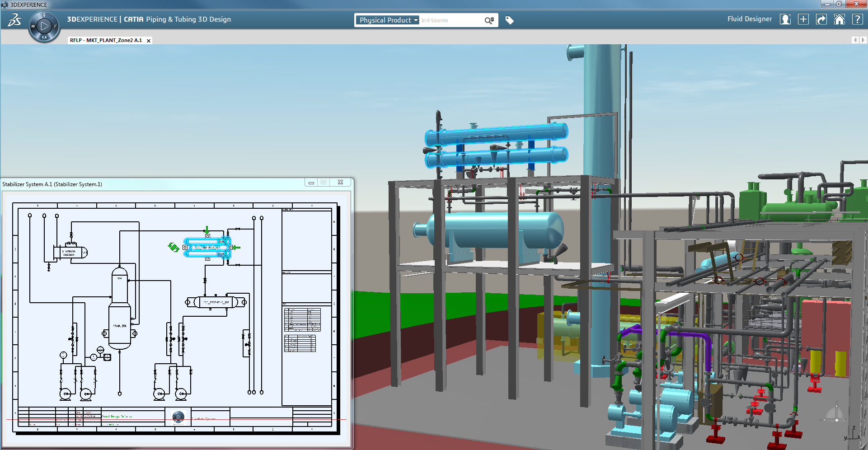This screenshot has width=868, height=450.
Task: Click the Add content plus icon
Action: [804, 19]
